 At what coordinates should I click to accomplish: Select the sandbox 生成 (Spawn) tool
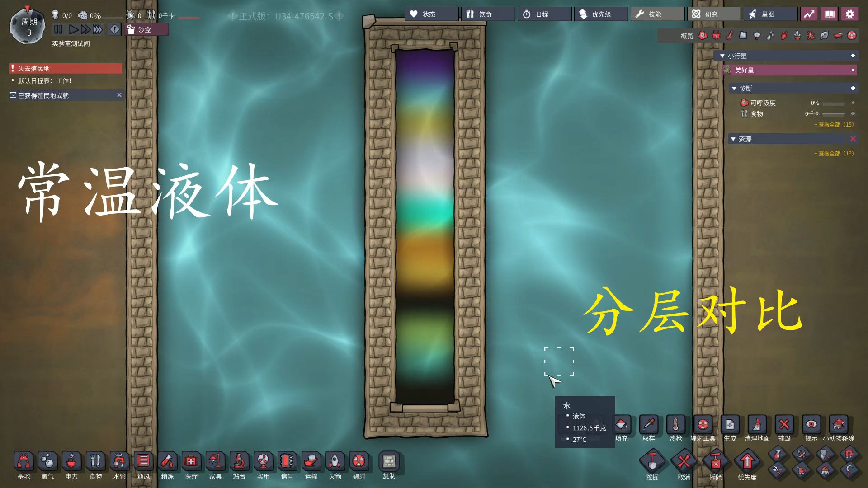730,425
